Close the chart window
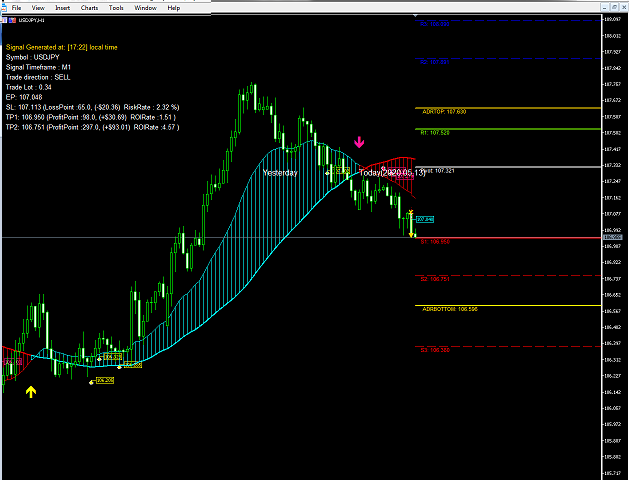The image size is (640, 480). [623, 7]
